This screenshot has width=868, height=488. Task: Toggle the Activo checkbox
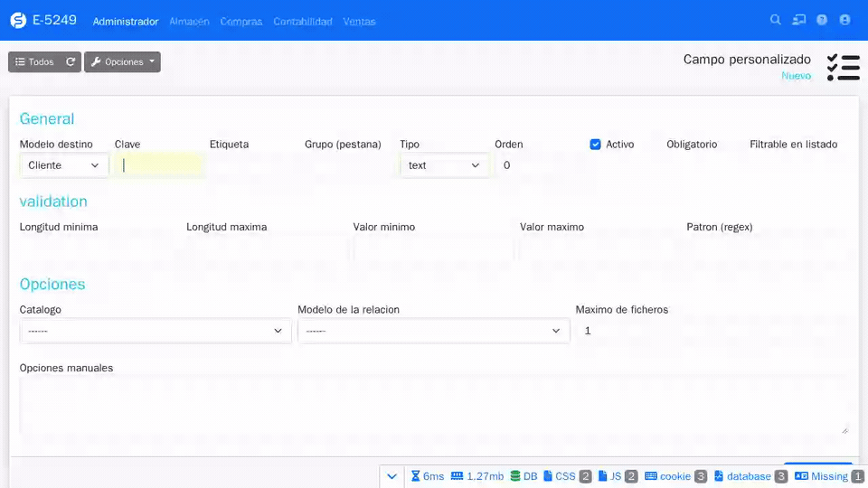(x=595, y=145)
